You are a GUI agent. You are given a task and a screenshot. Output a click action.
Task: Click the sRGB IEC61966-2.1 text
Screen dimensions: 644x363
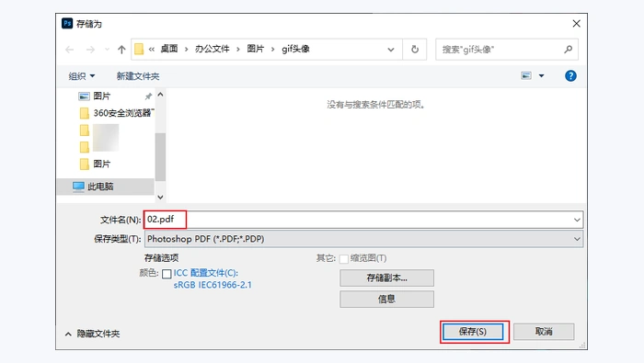pos(213,285)
